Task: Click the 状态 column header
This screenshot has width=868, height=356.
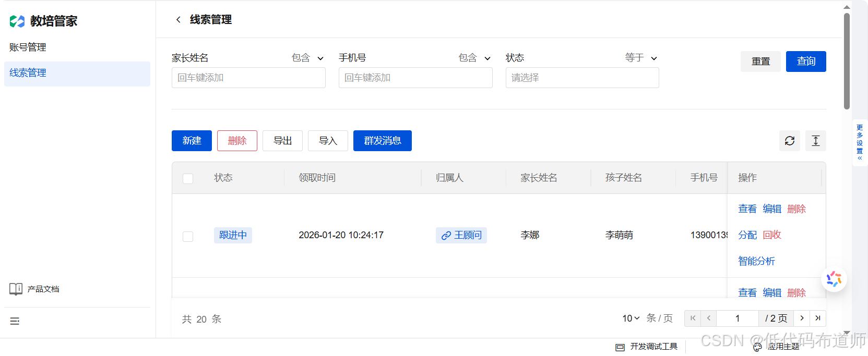Action: click(223, 178)
